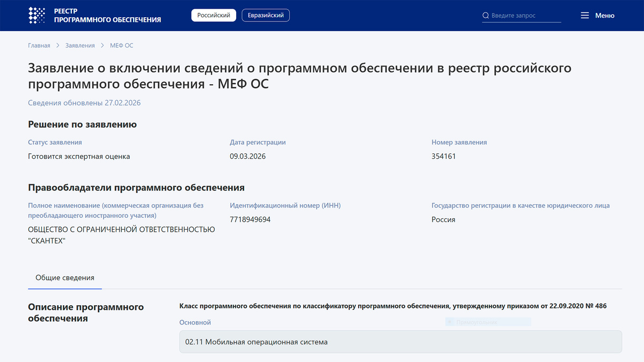Screen dimensions: 644x362
Task: Click the Основной classifier label
Action: [x=194, y=322]
